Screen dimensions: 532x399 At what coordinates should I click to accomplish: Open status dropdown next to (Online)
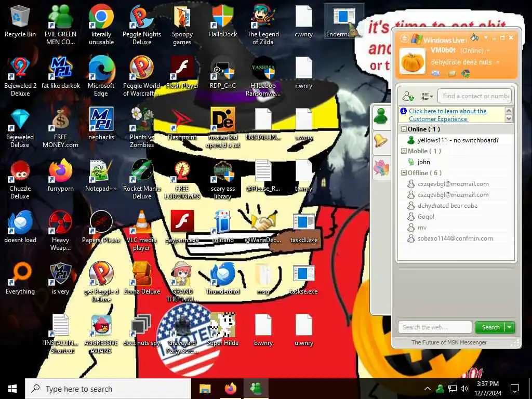[x=488, y=50]
